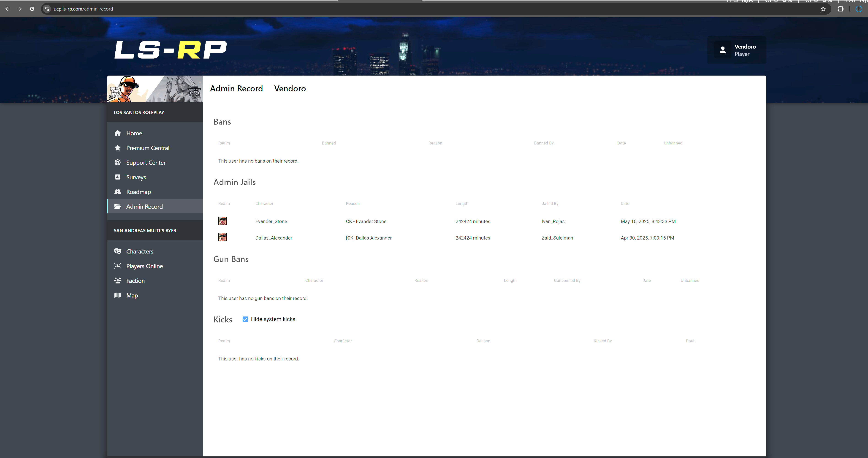Select the Admin Record sidebar item
868x458 pixels.
click(x=155, y=206)
